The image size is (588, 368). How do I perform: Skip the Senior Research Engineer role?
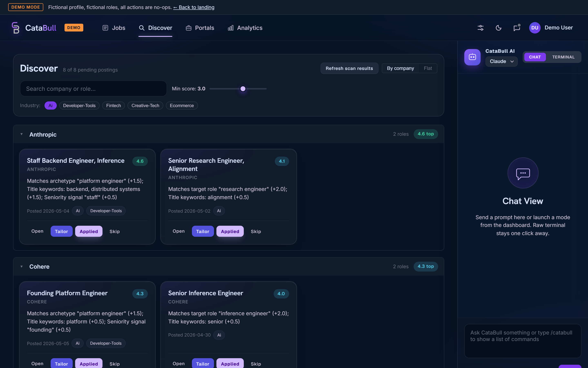pyautogui.click(x=256, y=231)
